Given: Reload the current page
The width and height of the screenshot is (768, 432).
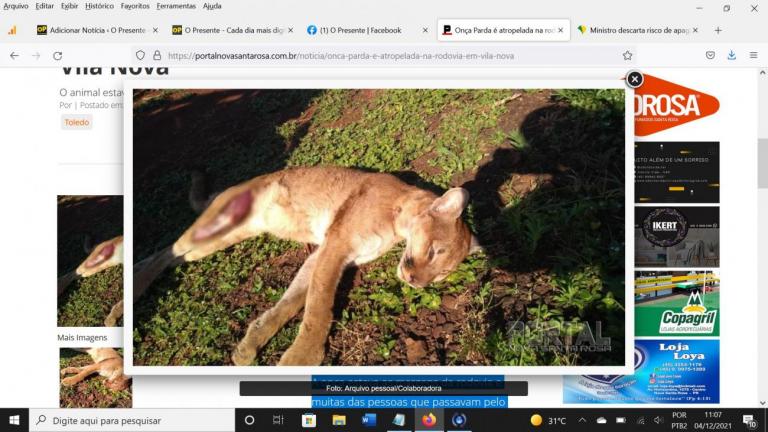Looking at the screenshot, I should click(x=58, y=56).
